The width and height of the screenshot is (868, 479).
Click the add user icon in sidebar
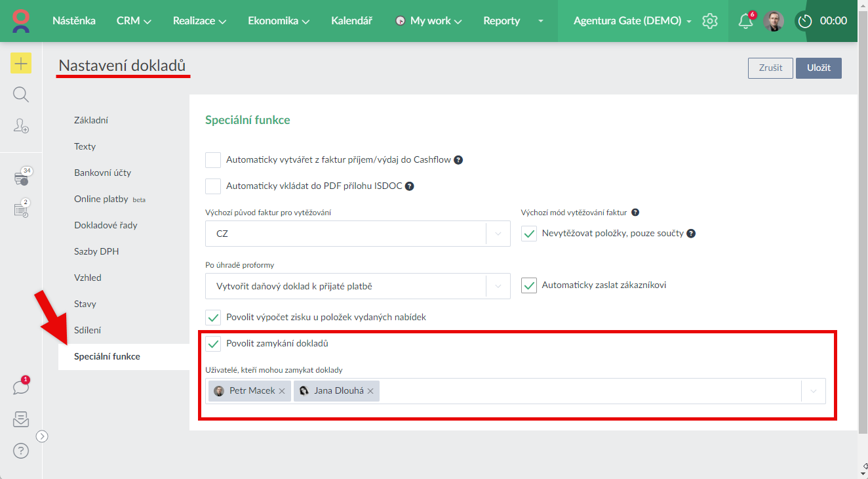click(x=21, y=126)
